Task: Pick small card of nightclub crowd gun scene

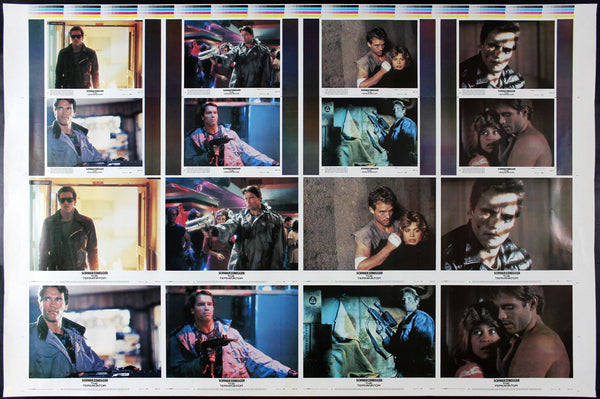Action: pos(232,54)
